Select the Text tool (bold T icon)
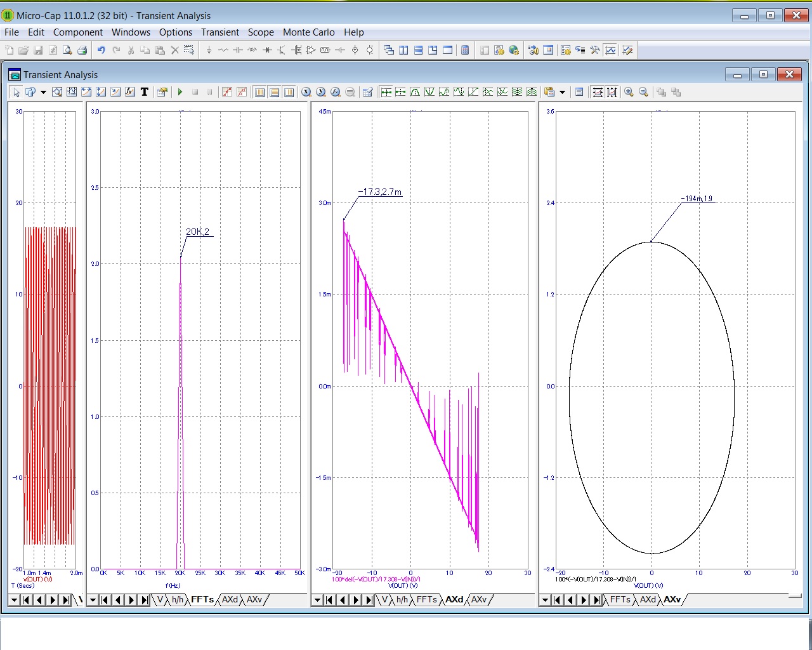This screenshot has width=812, height=650. (145, 92)
